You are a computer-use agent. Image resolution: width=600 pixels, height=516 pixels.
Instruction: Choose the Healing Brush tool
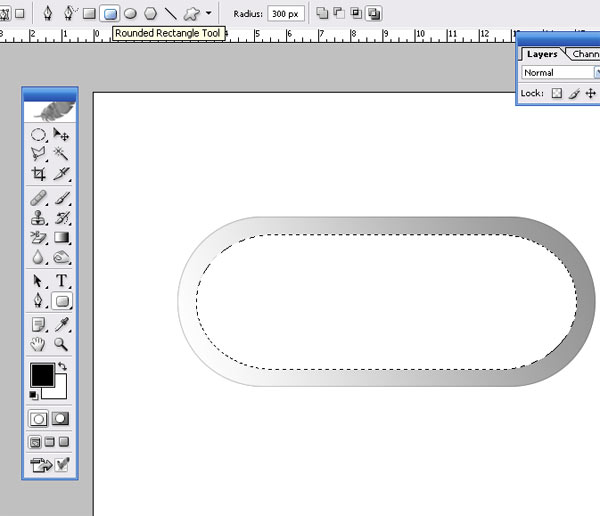pyautogui.click(x=38, y=198)
